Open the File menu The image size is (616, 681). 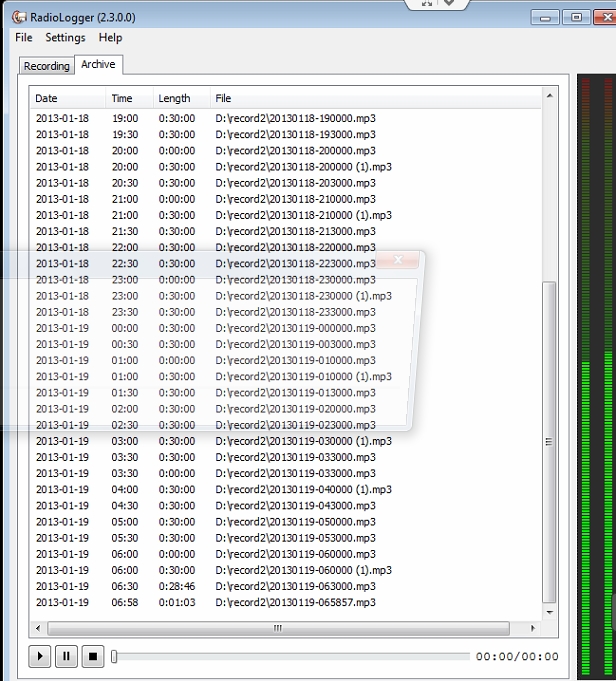(23, 38)
